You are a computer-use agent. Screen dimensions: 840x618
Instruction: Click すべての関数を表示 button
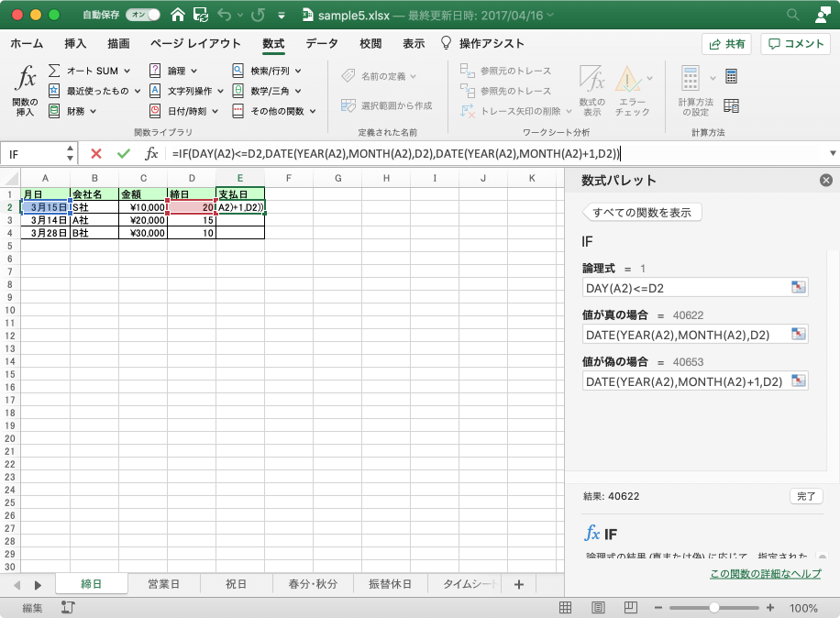coord(642,213)
